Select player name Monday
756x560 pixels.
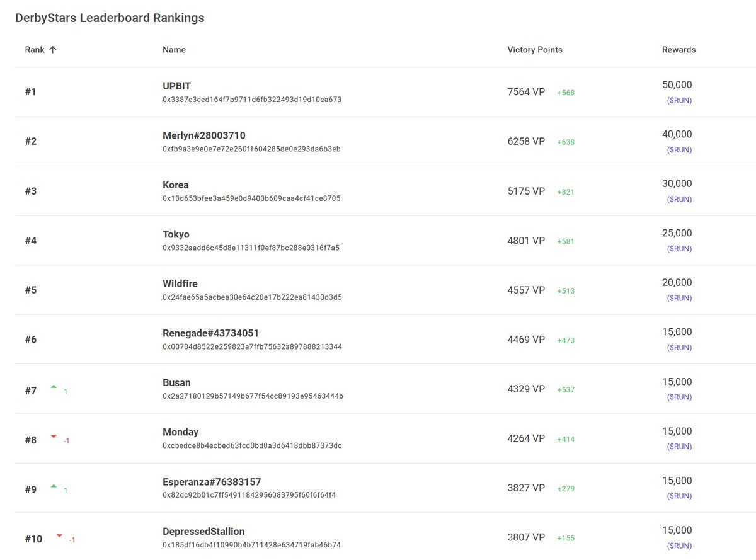180,432
